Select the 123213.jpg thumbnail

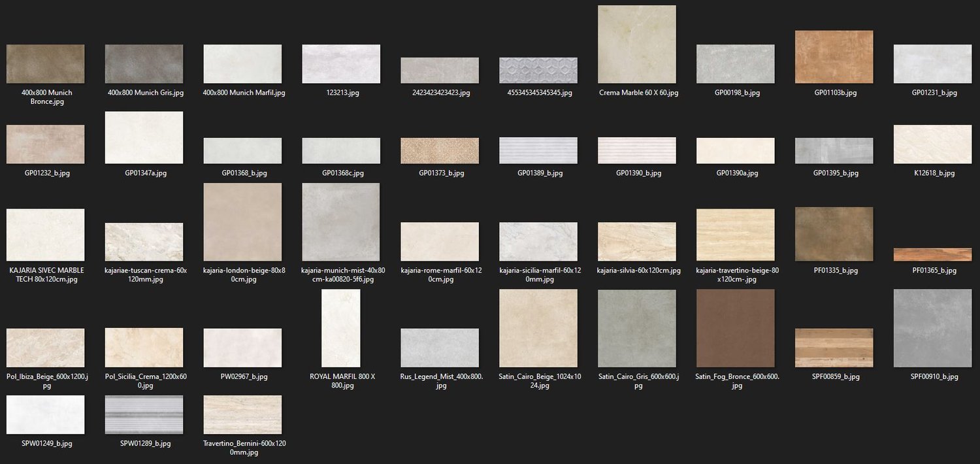pos(341,64)
